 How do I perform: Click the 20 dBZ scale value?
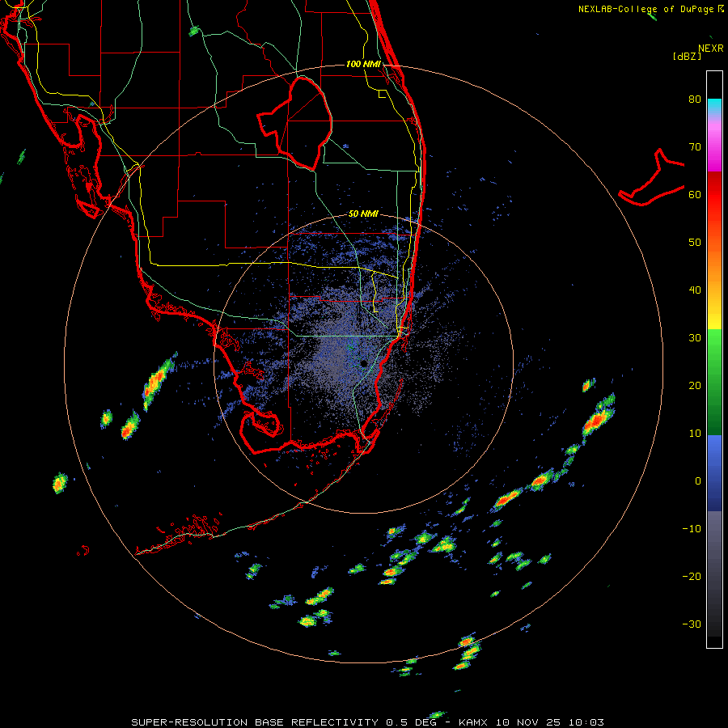695,386
